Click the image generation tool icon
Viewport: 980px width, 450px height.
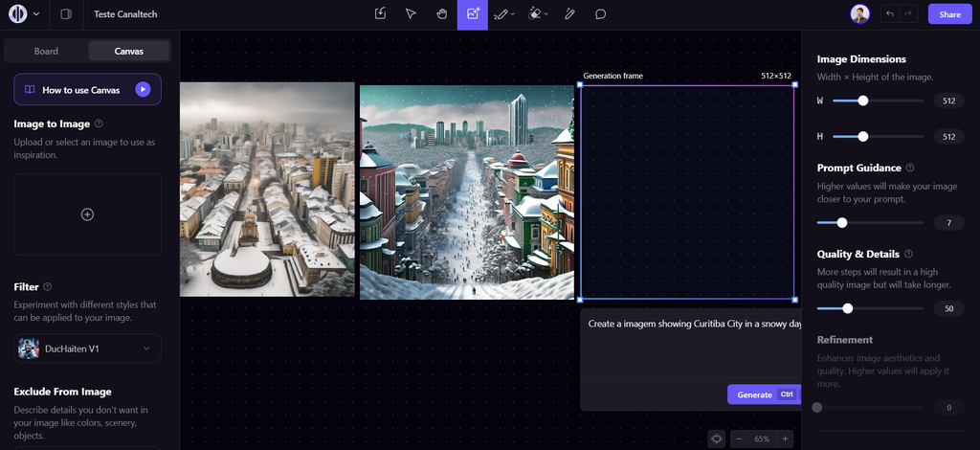click(472, 14)
